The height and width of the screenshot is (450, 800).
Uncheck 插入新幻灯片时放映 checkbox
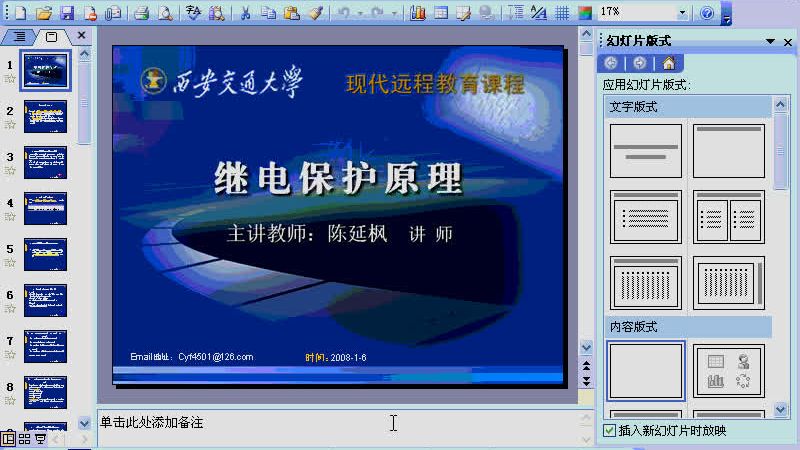(609, 430)
